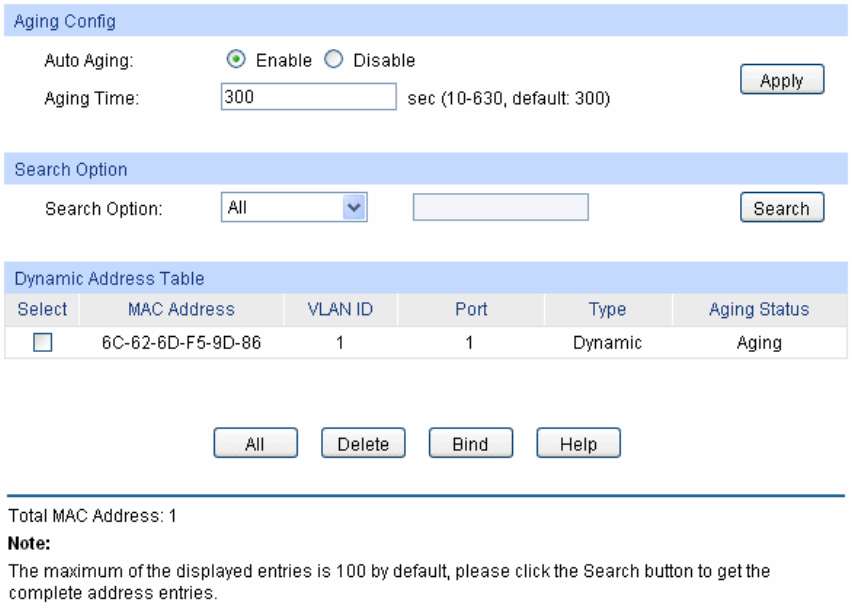
Task: Select the Disable radio button for Auto Aging
Action: (333, 61)
